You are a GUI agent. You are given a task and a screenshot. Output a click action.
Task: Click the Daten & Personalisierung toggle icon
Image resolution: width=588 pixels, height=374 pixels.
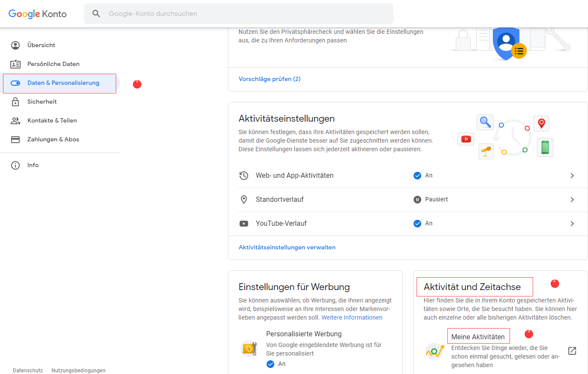click(x=15, y=83)
